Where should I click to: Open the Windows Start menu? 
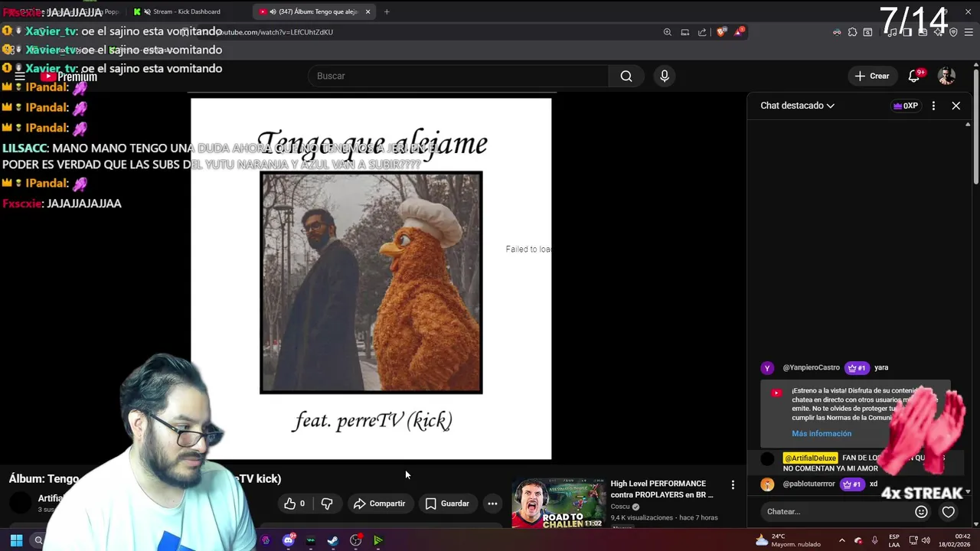click(16, 540)
